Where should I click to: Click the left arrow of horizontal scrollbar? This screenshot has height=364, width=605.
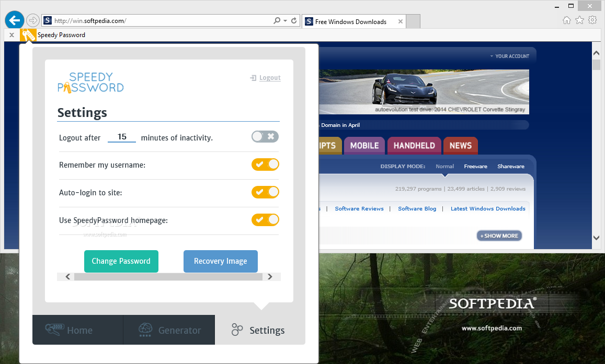click(x=68, y=277)
